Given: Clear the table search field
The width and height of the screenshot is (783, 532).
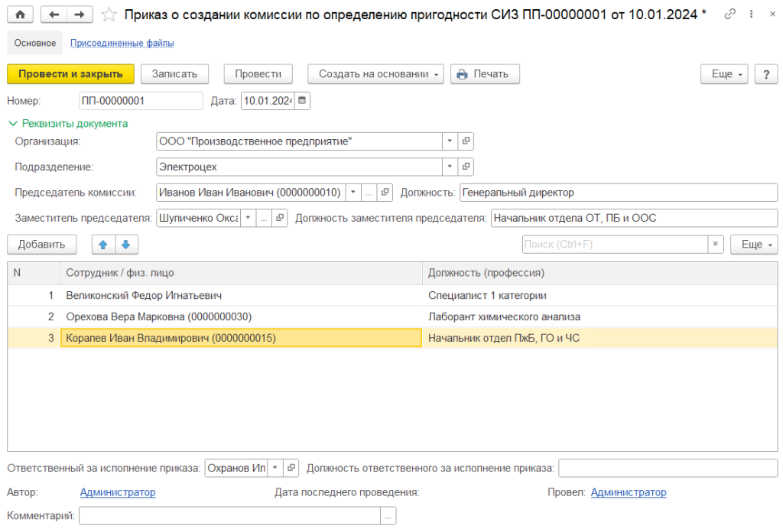Looking at the screenshot, I should [716, 245].
